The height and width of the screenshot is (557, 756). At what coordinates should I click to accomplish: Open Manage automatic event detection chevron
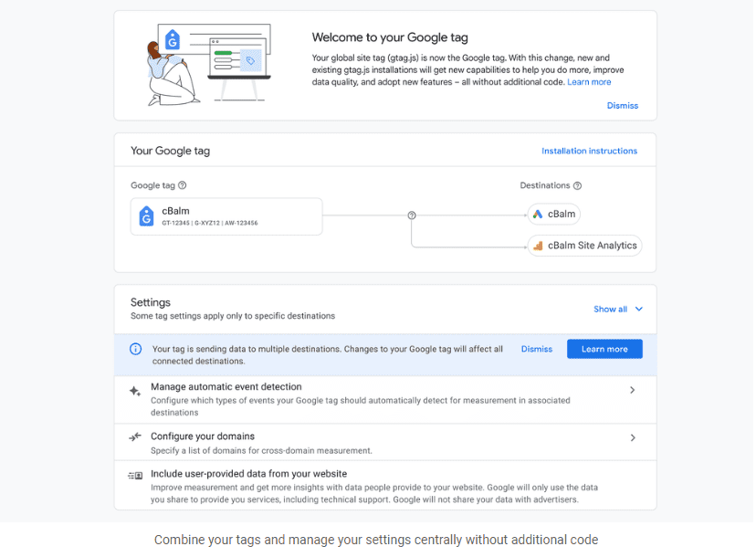[633, 390]
